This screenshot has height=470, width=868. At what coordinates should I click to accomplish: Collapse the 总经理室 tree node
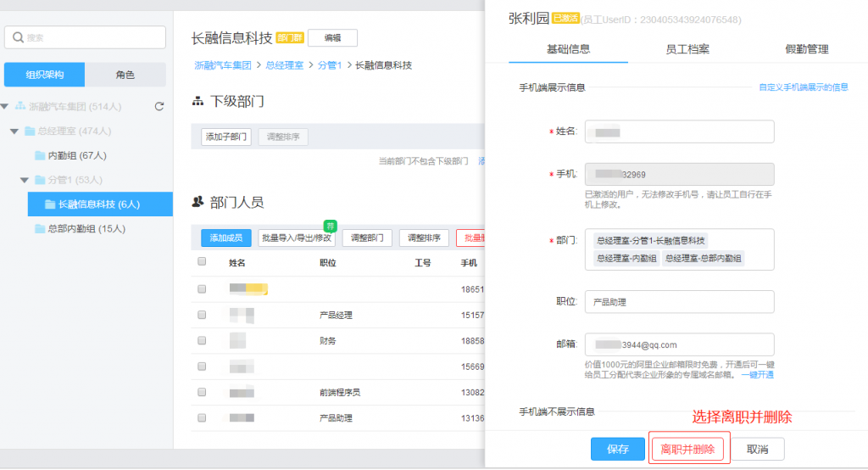coord(14,131)
